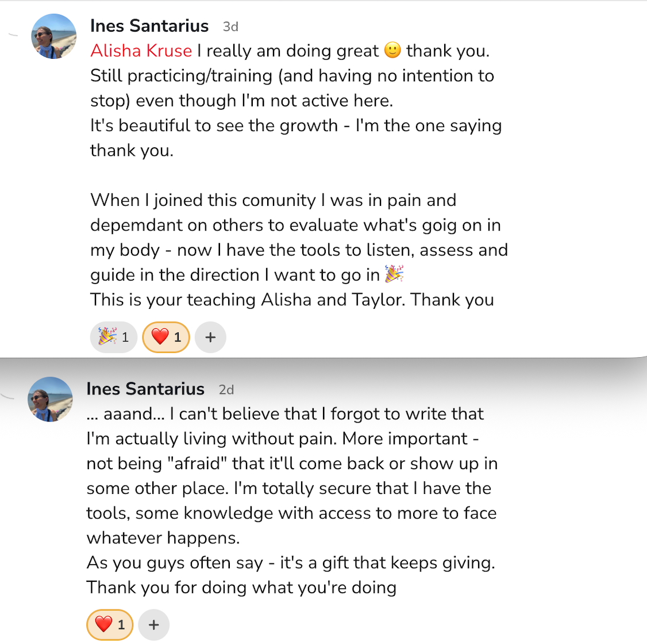Click the line "It's beautiful to see the growth"
Image resolution: width=647 pixels, height=644 pixels.
[x=214, y=125]
